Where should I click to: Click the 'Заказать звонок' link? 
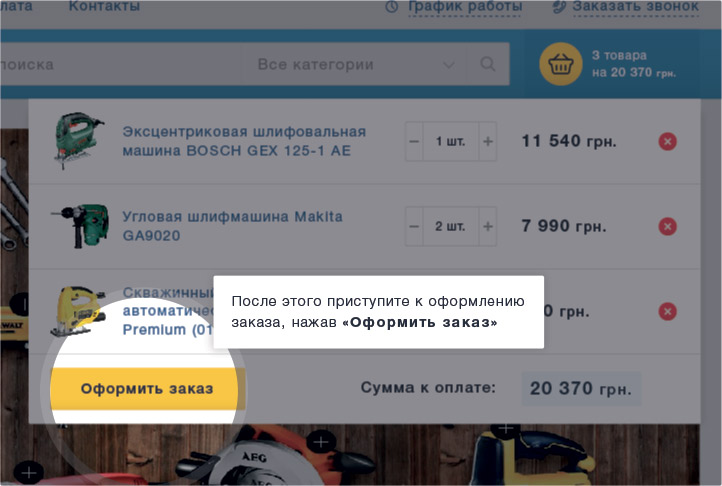(x=635, y=6)
